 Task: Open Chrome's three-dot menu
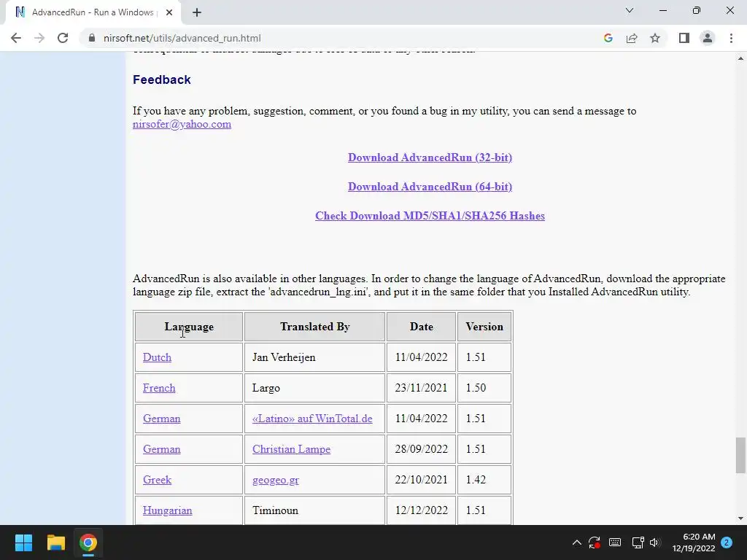(731, 38)
